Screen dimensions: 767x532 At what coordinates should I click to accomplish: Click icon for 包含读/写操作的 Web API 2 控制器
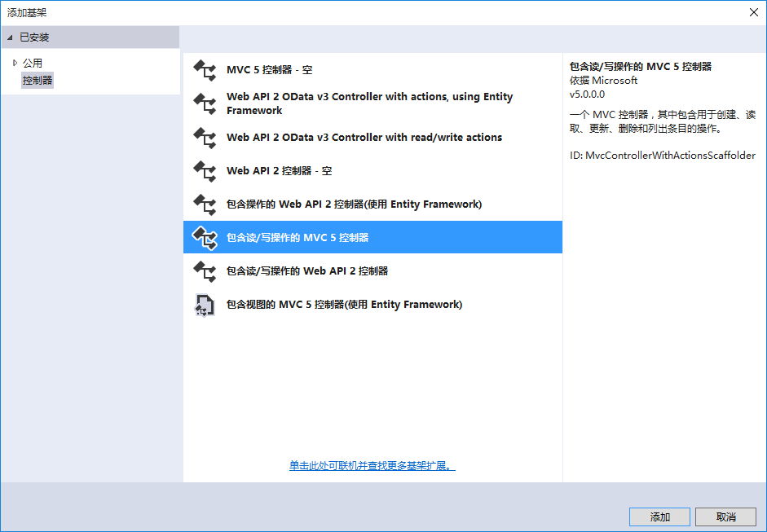(x=204, y=271)
